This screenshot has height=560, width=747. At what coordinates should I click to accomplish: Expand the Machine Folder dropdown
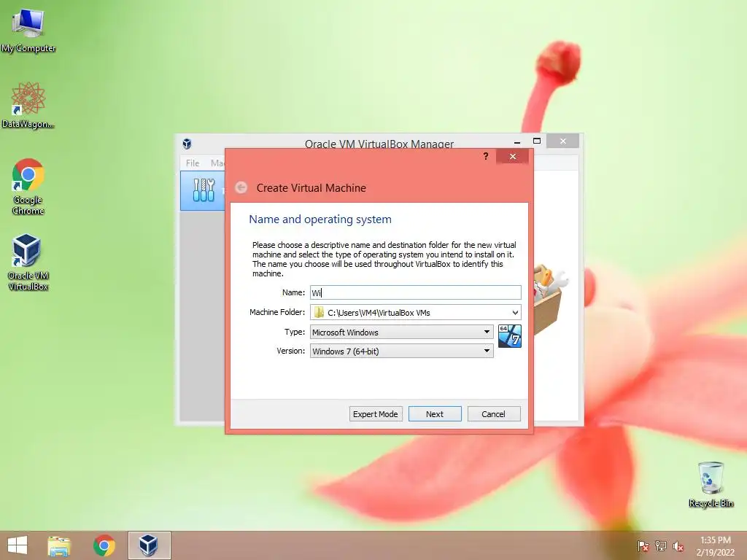(515, 312)
